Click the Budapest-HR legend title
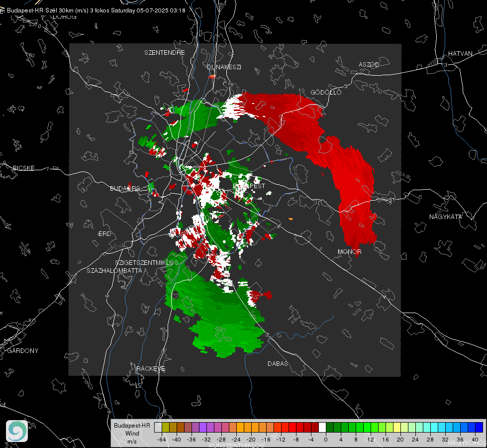Screen dimensions: 487x448 click(x=132, y=425)
